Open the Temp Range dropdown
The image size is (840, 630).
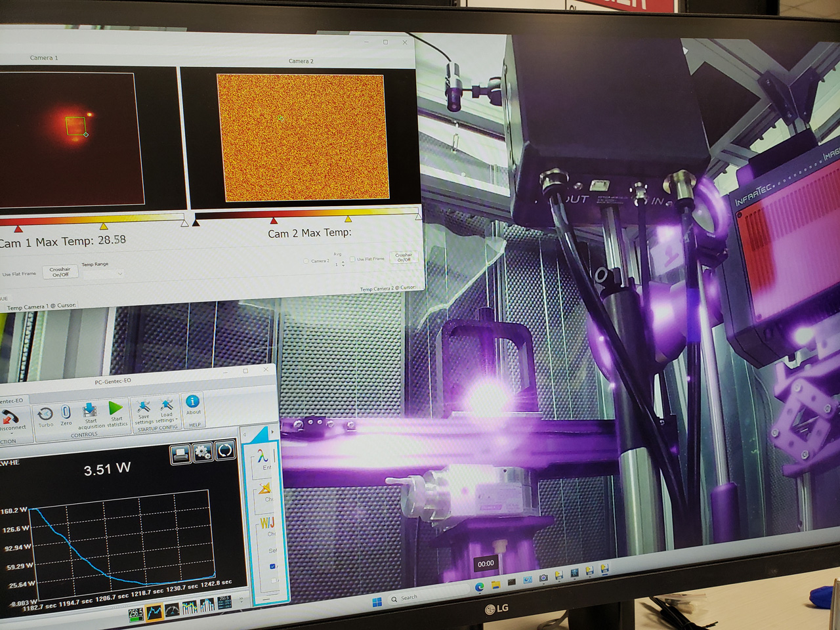click(104, 273)
